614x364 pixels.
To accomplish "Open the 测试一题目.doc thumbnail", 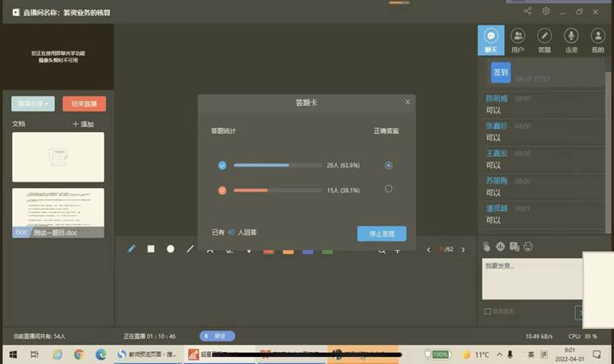I will [x=57, y=212].
